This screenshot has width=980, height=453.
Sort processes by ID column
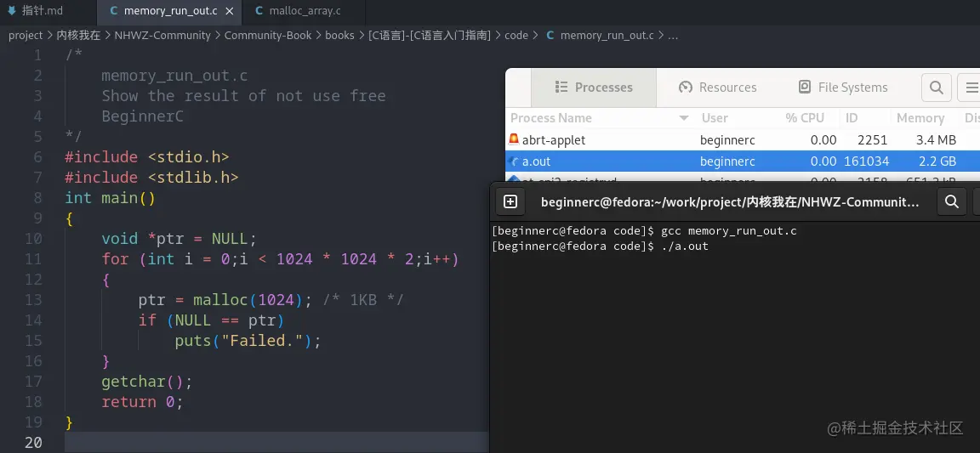[x=852, y=118]
